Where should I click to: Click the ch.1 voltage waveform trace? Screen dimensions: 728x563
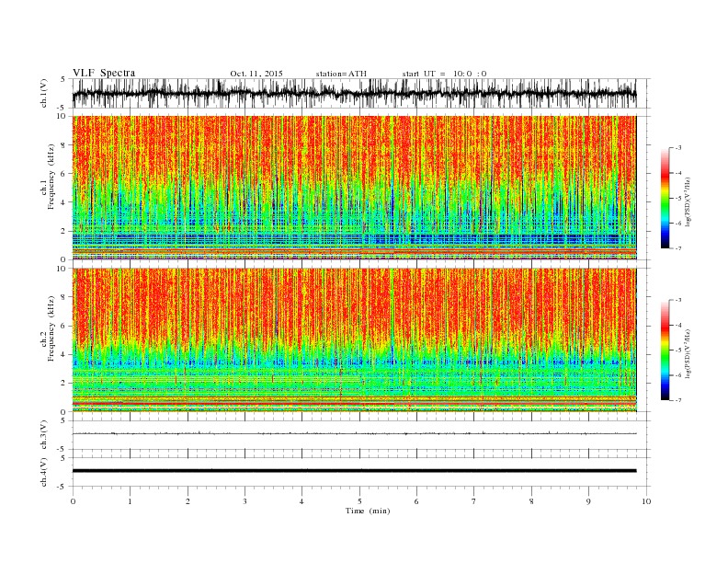coord(354,93)
